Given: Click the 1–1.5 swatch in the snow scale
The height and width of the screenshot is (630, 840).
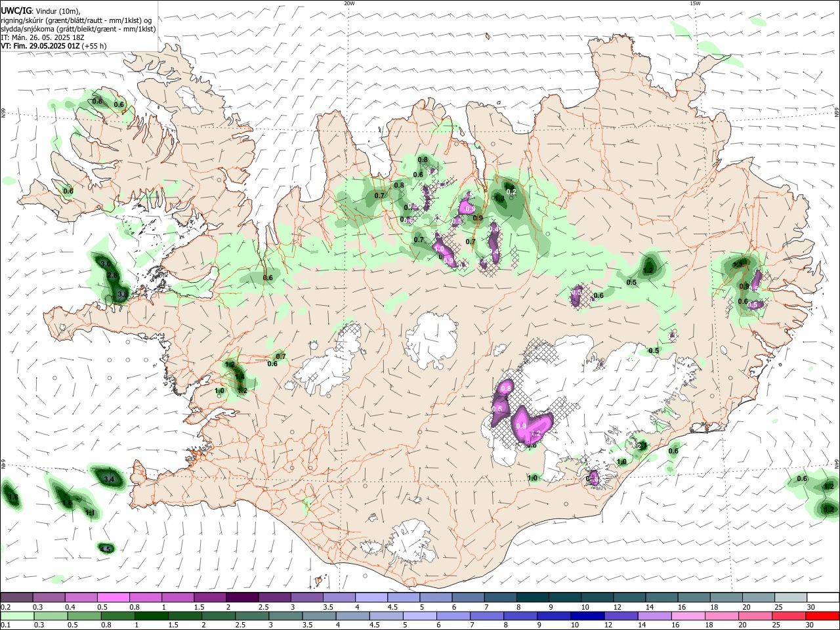Looking at the screenshot, I should [x=178, y=597].
